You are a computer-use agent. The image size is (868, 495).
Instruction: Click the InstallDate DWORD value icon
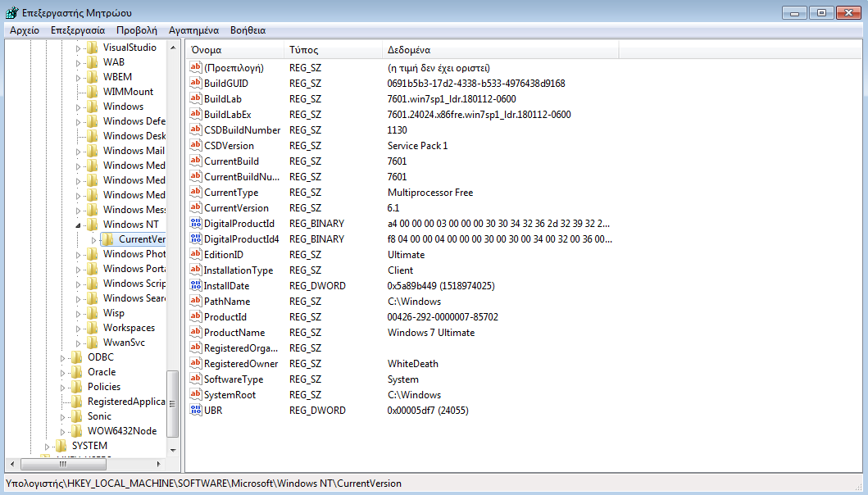(195, 285)
